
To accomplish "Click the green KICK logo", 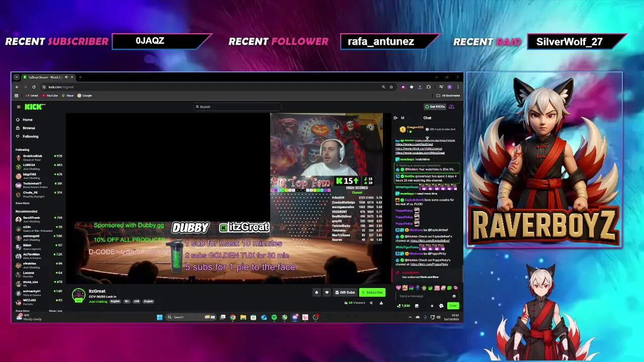I will pyautogui.click(x=34, y=107).
